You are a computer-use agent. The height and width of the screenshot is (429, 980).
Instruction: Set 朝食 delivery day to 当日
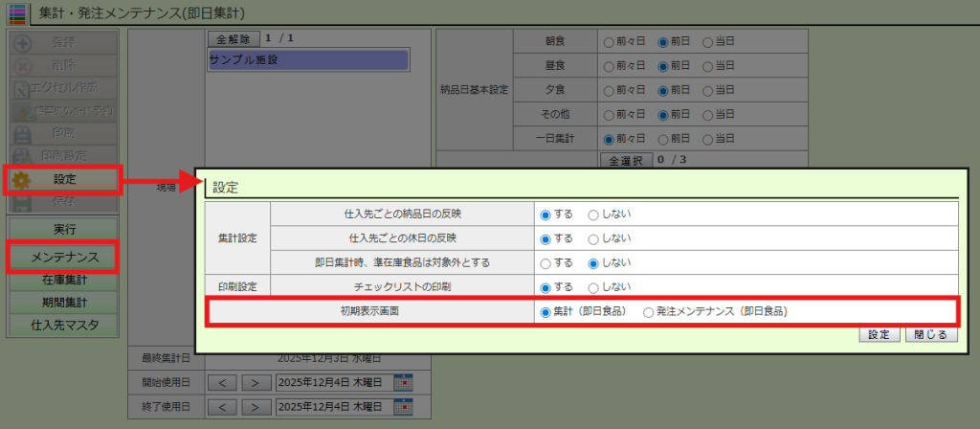pos(708,42)
